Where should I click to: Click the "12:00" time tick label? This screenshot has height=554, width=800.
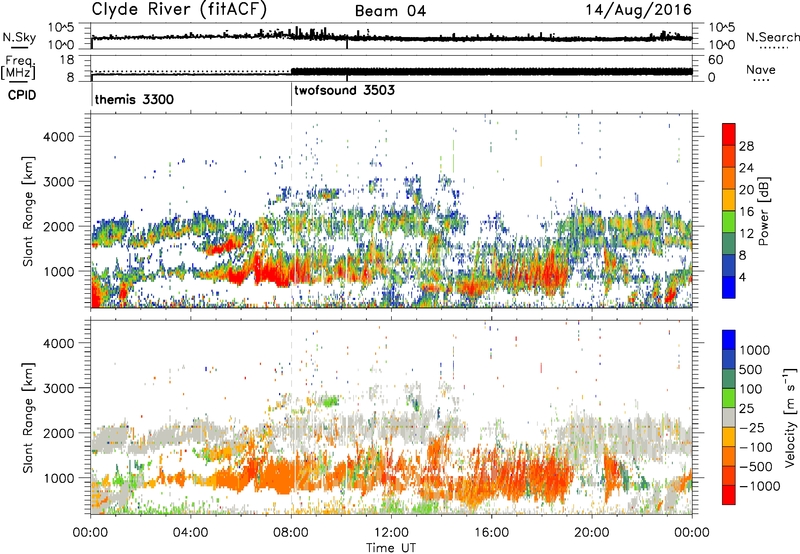391,533
